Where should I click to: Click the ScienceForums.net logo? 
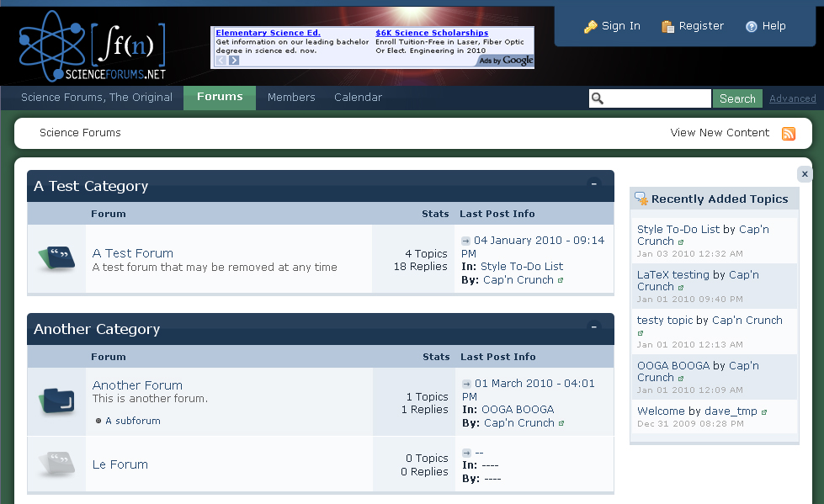point(93,46)
